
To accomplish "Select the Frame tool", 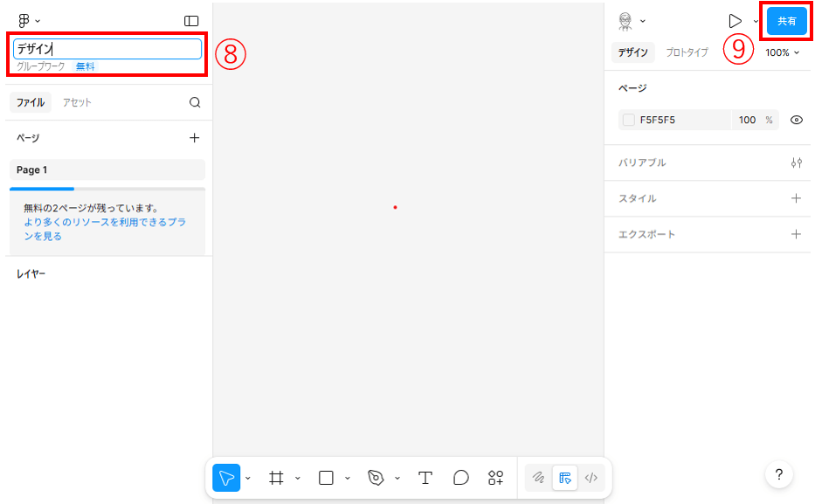I will (276, 478).
